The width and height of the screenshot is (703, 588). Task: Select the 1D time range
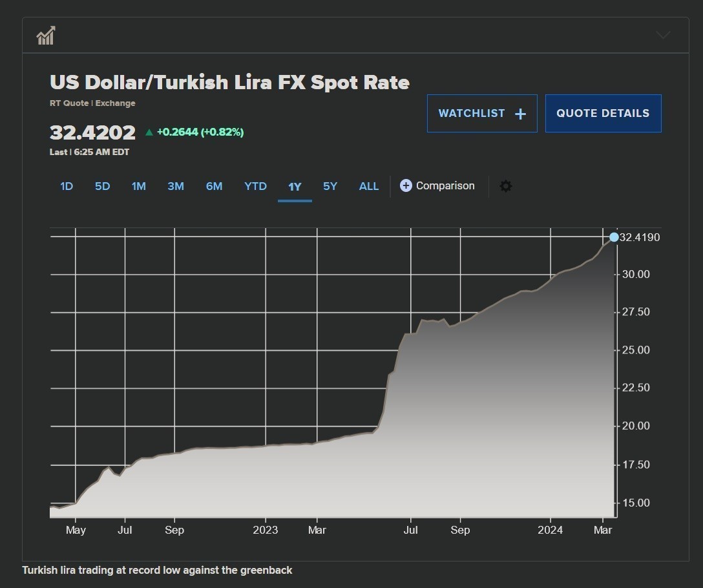67,186
